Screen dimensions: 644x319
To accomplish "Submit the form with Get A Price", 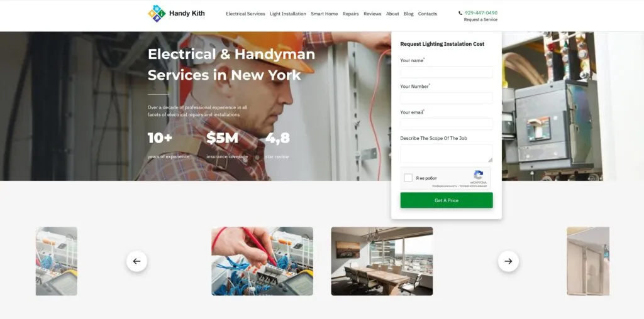I will tap(447, 200).
